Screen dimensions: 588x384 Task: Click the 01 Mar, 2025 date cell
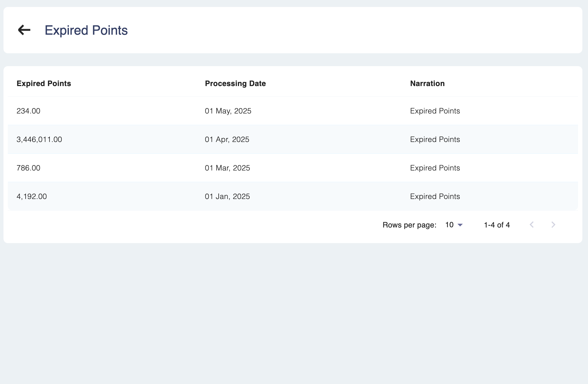pos(227,168)
